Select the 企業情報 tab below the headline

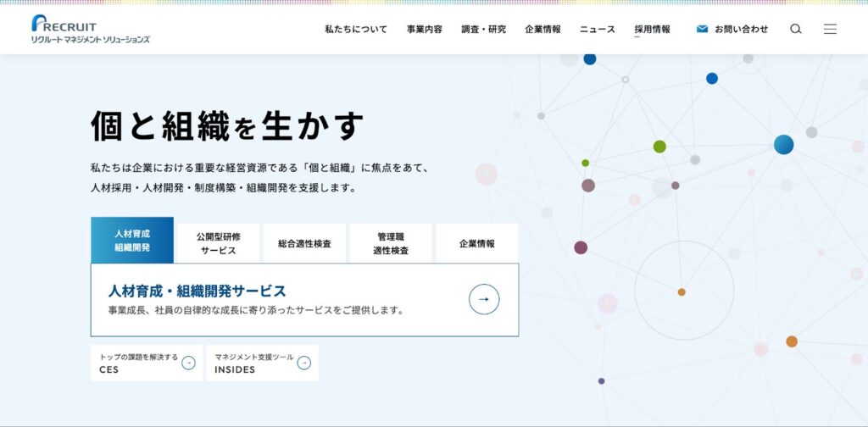point(476,243)
